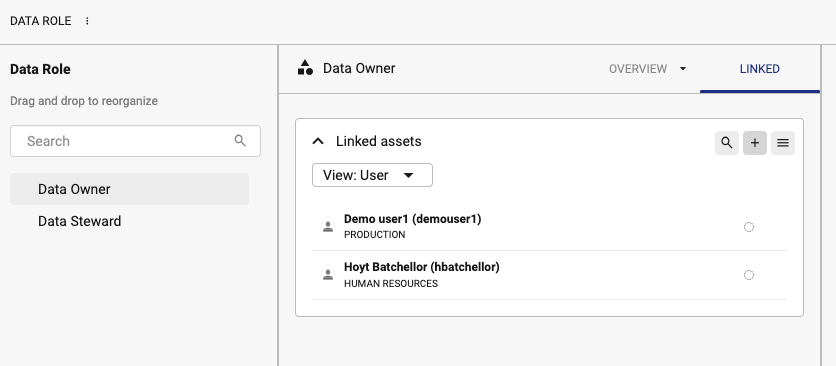Open the Linked assets hamburger menu
The height and width of the screenshot is (366, 836).
pos(783,143)
